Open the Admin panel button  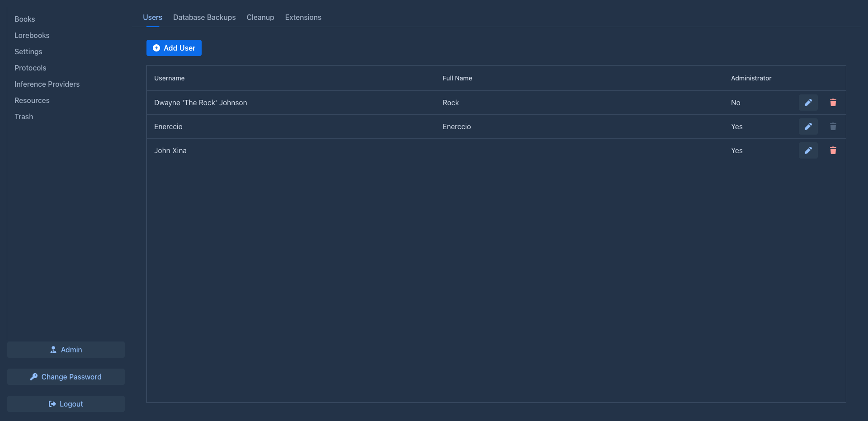[66, 350]
